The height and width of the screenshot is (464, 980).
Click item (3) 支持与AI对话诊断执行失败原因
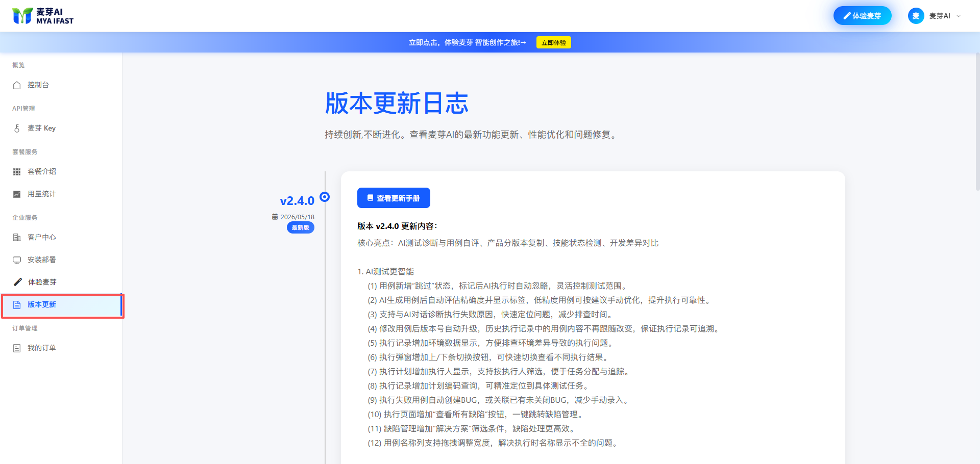point(492,315)
